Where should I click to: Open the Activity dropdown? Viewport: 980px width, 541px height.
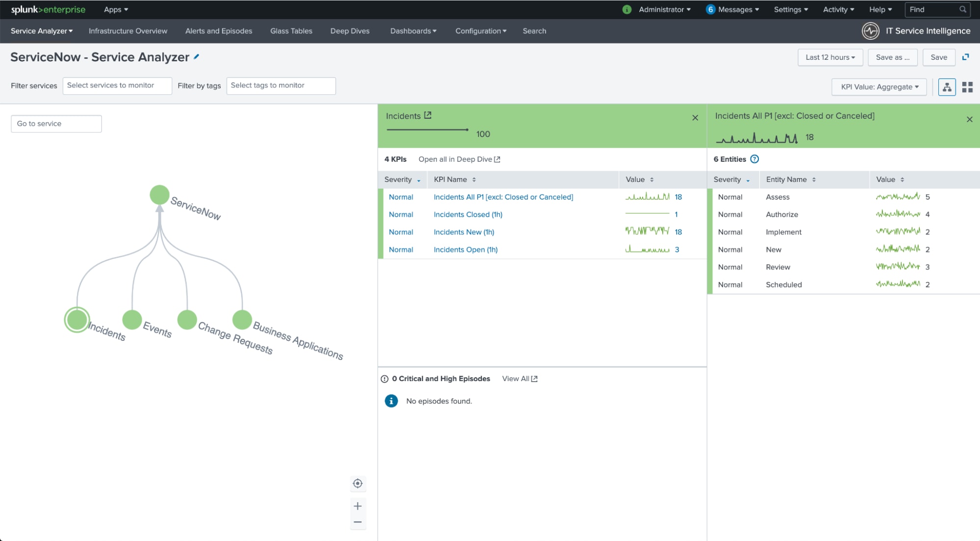(x=838, y=9)
